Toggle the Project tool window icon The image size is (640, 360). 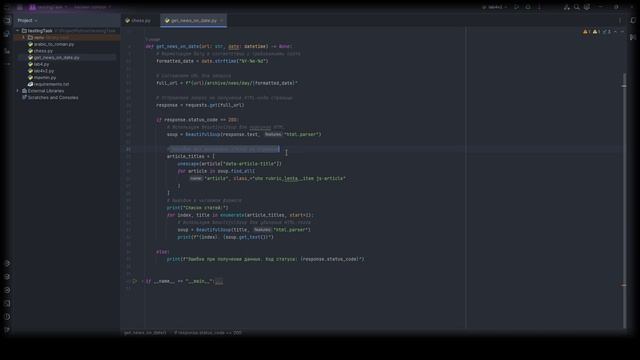[7, 20]
